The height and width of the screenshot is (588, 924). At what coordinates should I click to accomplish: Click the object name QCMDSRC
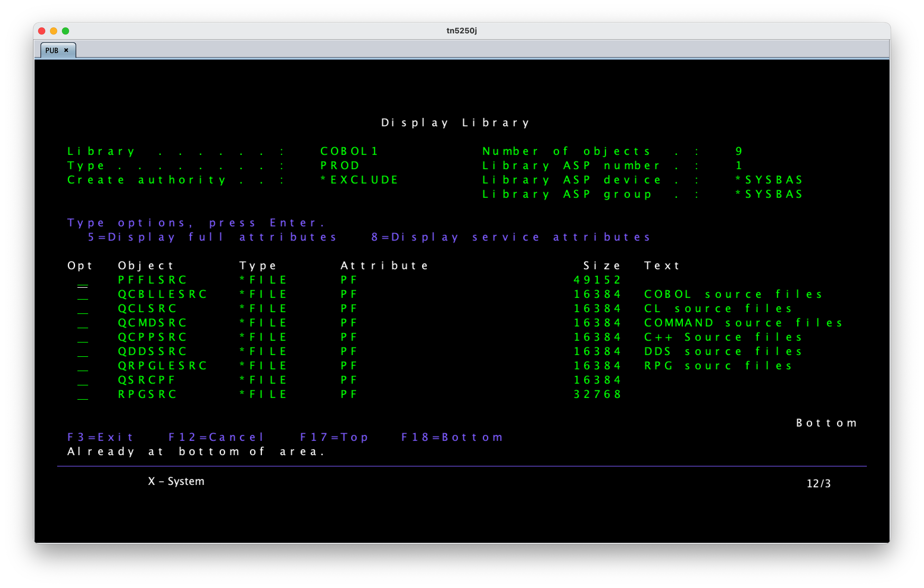click(x=152, y=323)
